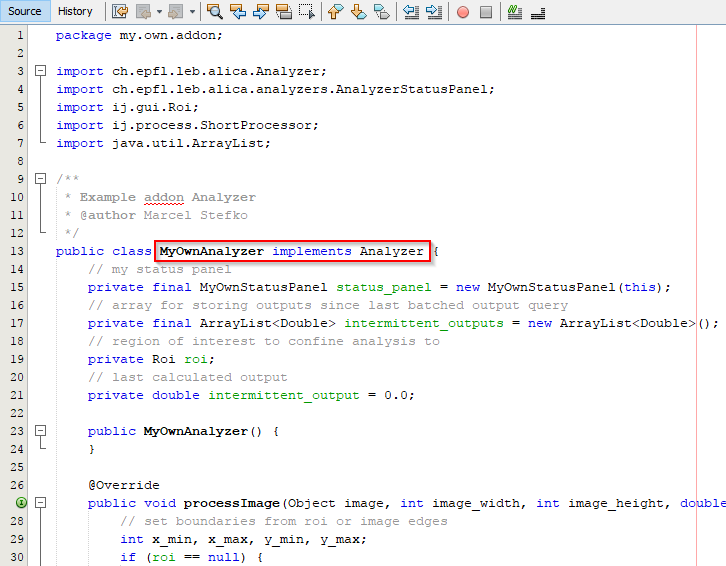Screen dimensions: 726x566
Task: Collapse the MyOwnAnalyzer constructor fold
Action: (41, 431)
